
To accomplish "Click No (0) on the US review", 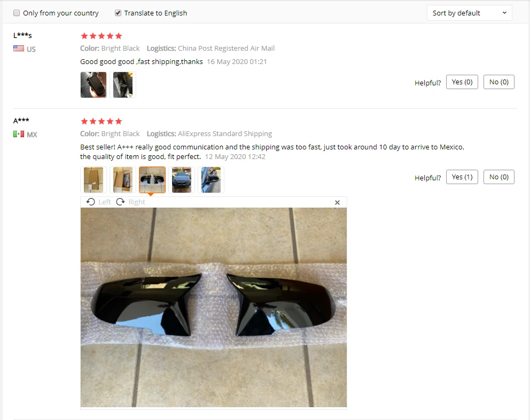I will [498, 82].
